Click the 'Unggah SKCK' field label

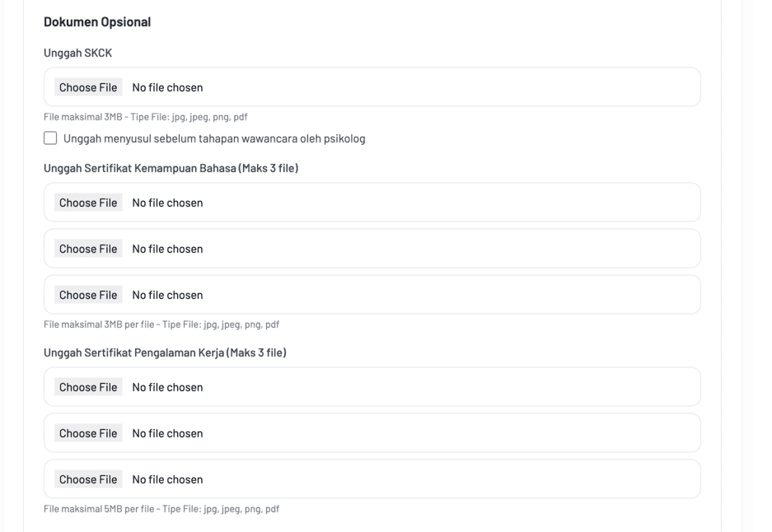[x=77, y=52]
